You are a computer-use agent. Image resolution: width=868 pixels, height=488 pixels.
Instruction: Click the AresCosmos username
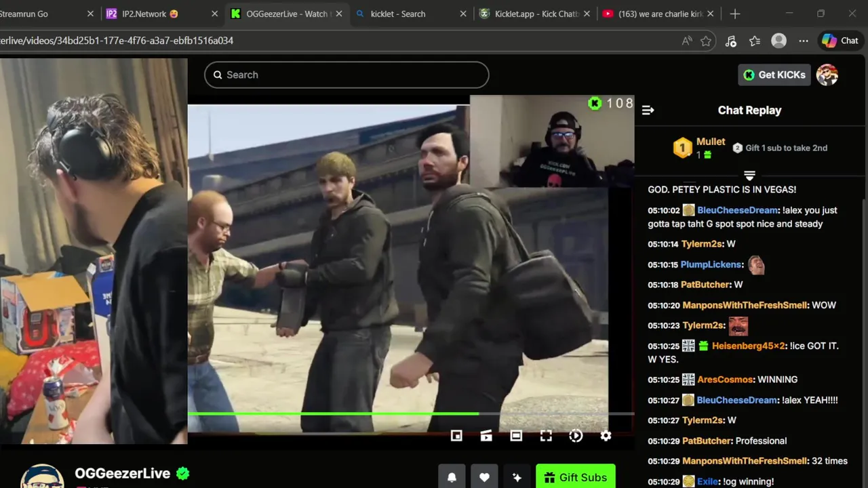click(725, 380)
